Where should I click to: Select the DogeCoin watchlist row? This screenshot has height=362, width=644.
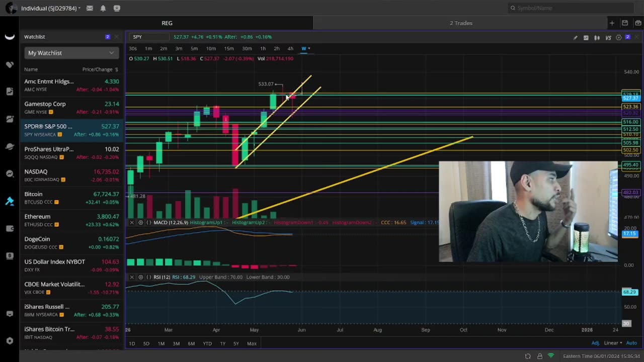click(x=71, y=243)
